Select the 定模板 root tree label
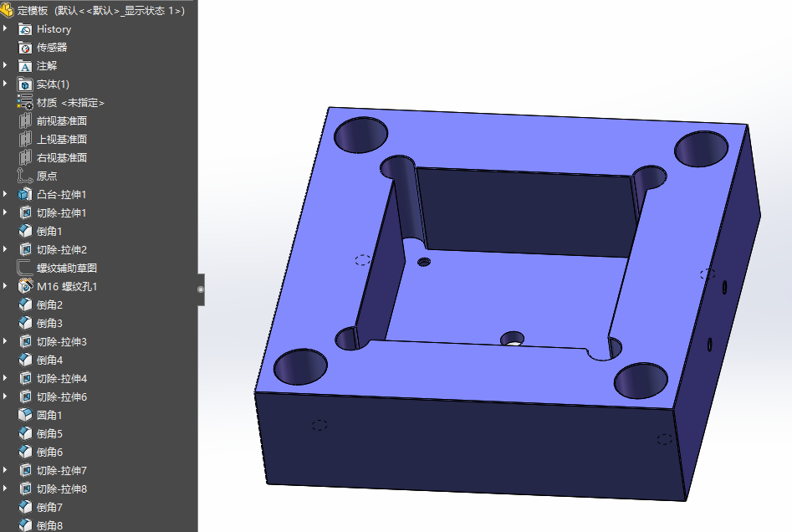 click(x=101, y=11)
